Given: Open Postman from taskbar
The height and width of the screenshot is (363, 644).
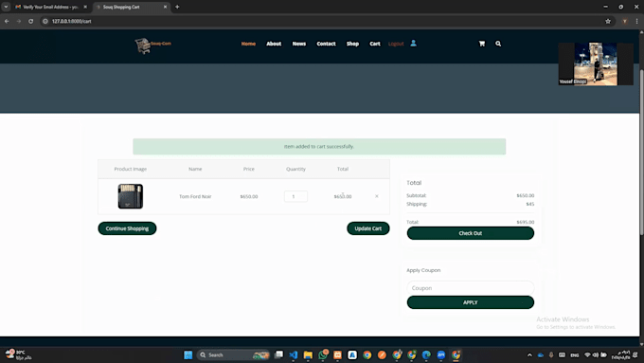Looking at the screenshot, I should pos(382,354).
